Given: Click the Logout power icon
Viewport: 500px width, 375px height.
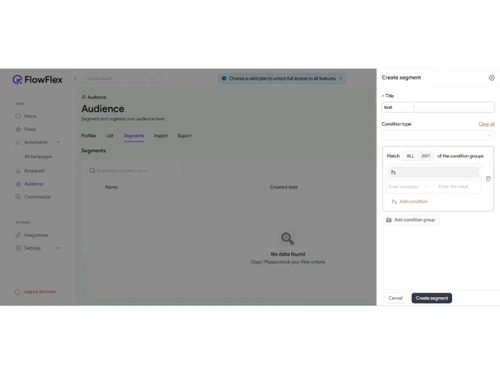Looking at the screenshot, I should pyautogui.click(x=17, y=292).
